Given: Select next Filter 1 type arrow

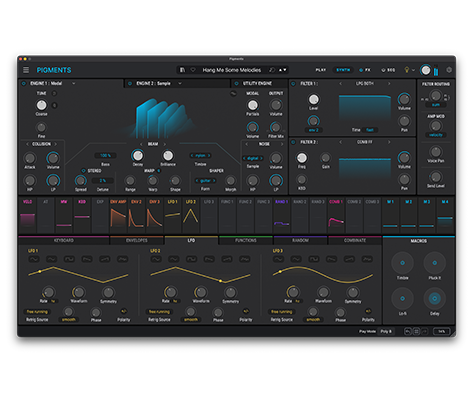Looking at the screenshot, I should coord(389,84).
